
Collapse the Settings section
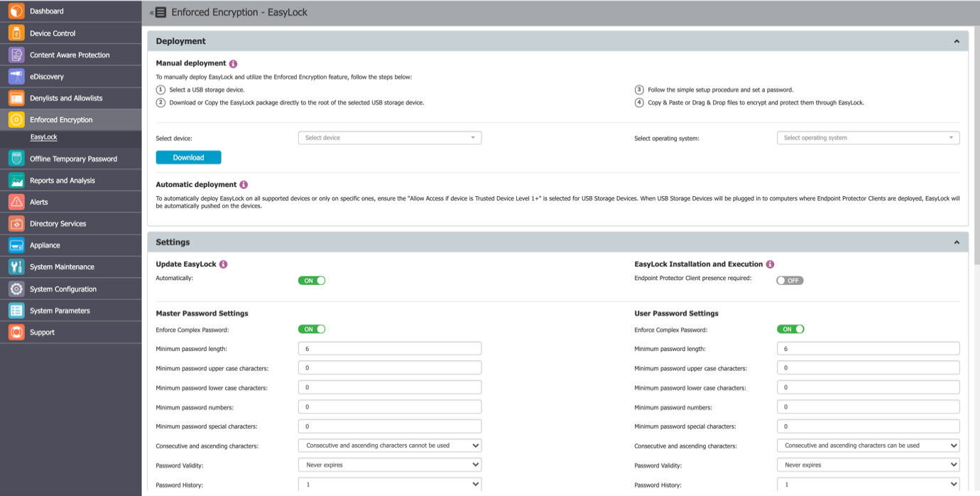point(957,242)
